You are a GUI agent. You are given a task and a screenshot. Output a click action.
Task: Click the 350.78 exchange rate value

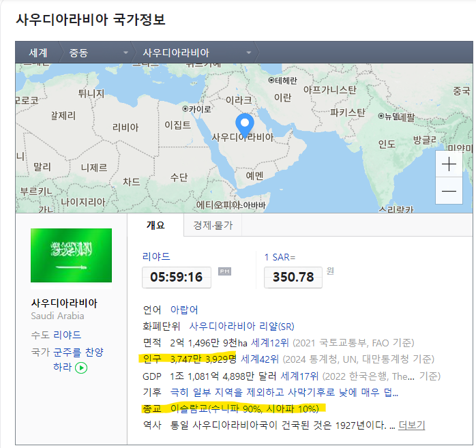(293, 277)
